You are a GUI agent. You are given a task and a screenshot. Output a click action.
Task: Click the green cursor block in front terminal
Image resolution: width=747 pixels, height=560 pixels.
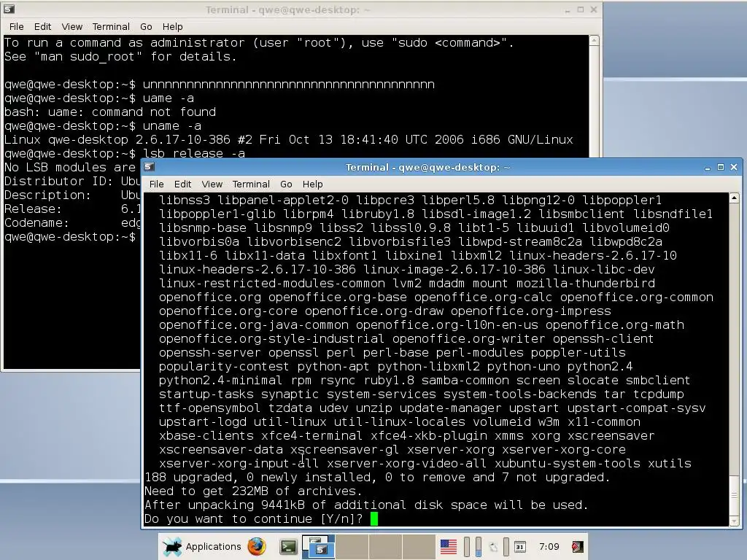(x=374, y=518)
